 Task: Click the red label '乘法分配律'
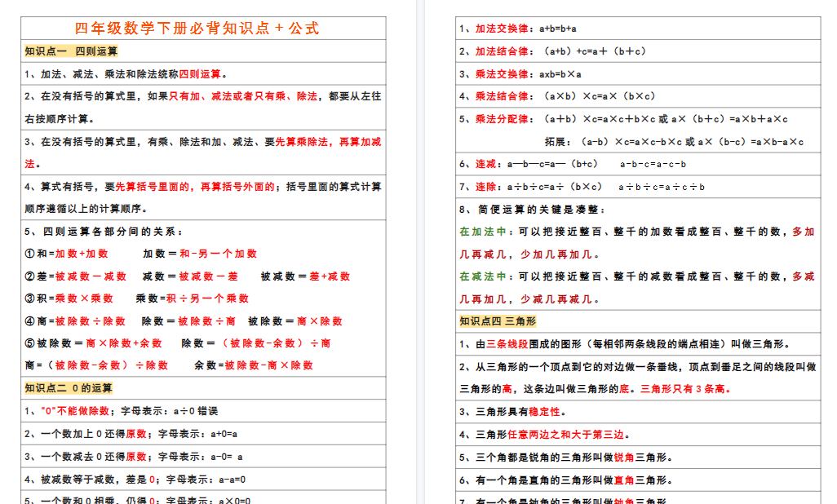click(502, 119)
